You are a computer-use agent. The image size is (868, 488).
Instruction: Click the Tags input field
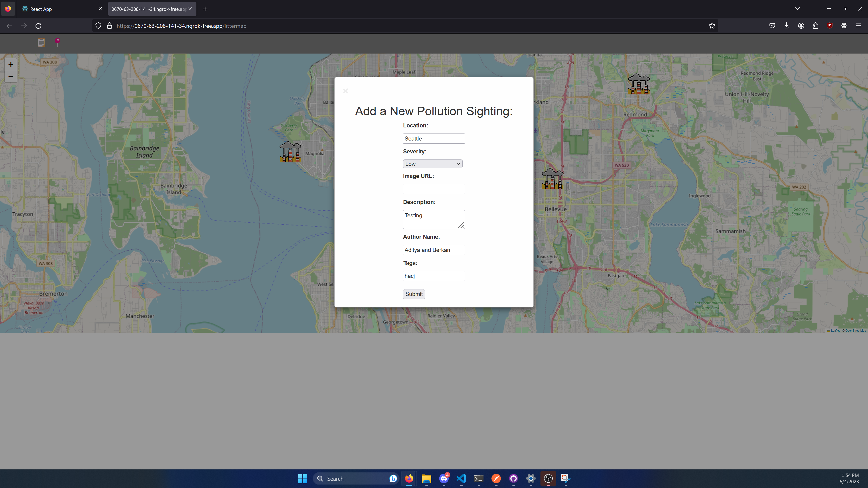pyautogui.click(x=434, y=276)
